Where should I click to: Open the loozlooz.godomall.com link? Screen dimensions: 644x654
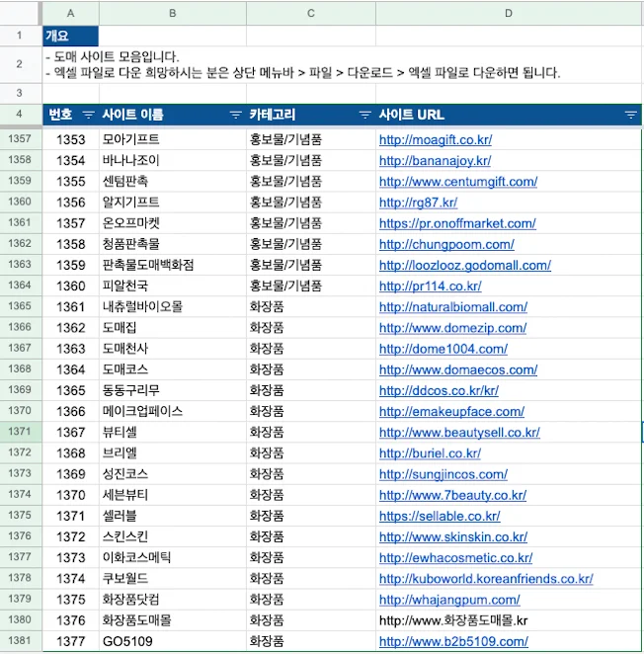465,266
